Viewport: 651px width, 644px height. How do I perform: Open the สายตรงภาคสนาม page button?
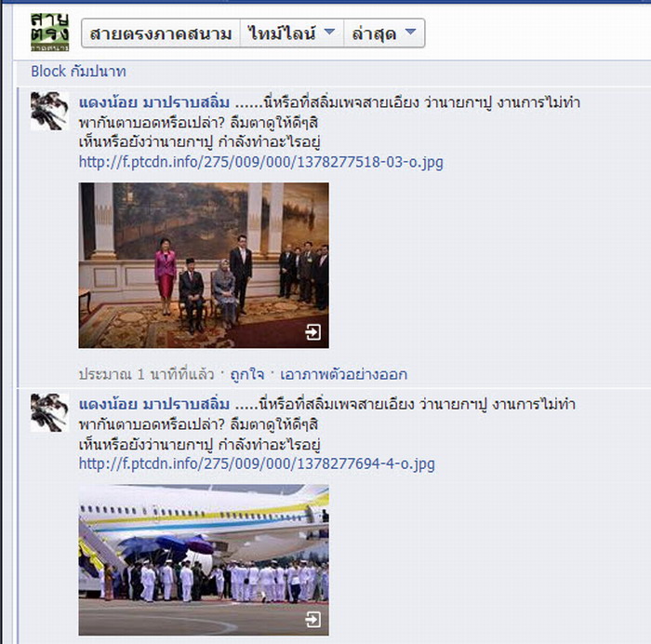tap(161, 34)
